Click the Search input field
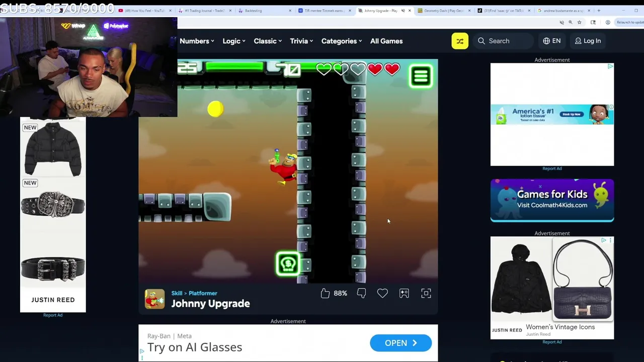644x362 pixels. [505, 41]
